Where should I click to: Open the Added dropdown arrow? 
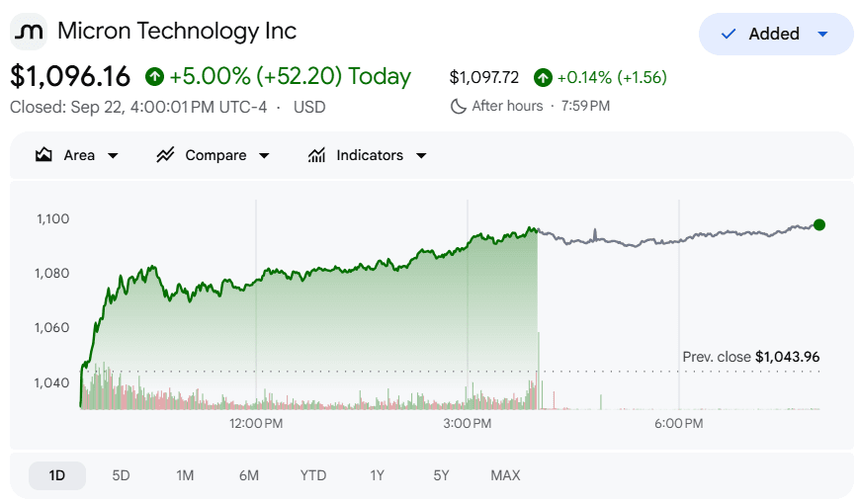pos(822,34)
